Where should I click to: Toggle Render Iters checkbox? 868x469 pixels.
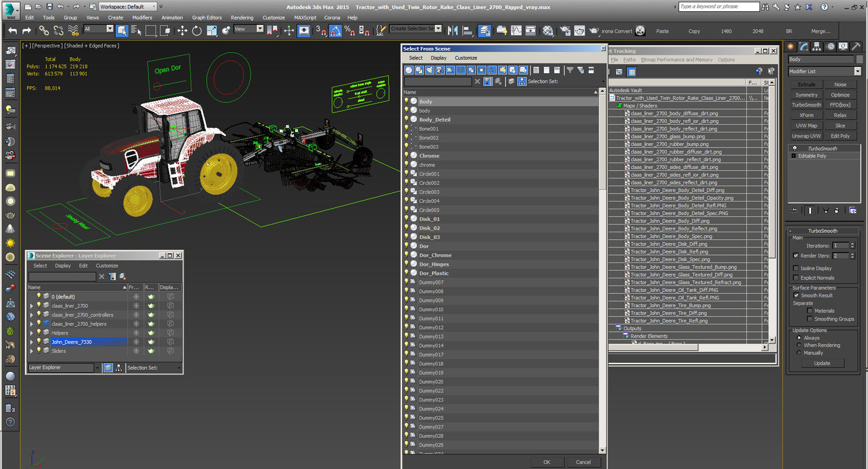[796, 256]
